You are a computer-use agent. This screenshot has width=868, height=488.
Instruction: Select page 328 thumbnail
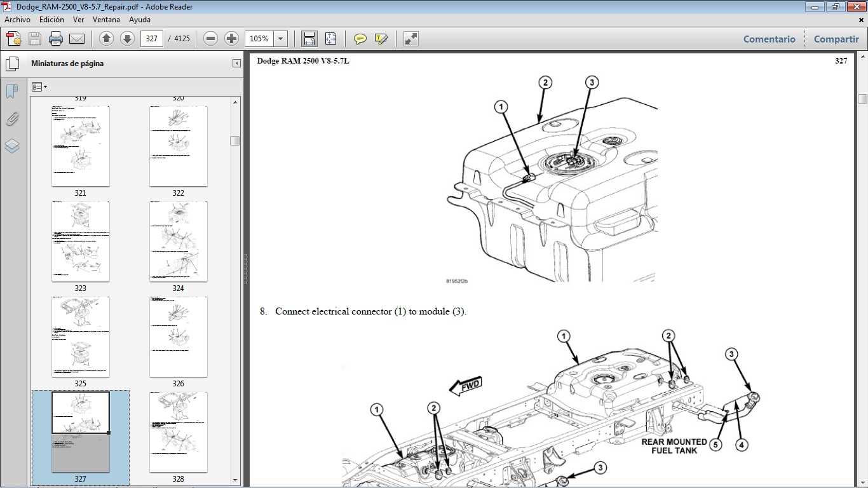point(179,432)
